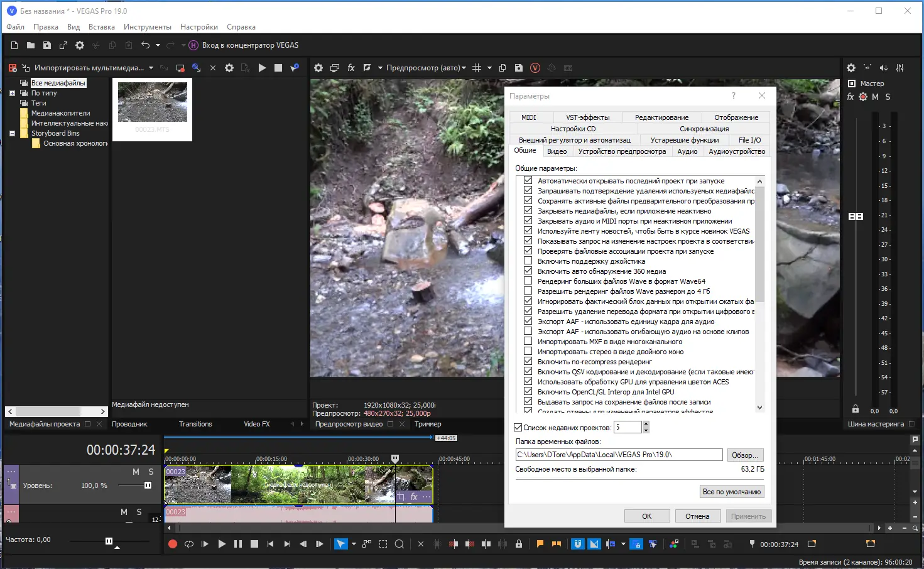
Task: Play the timeline from the transport bar
Action: click(x=222, y=544)
